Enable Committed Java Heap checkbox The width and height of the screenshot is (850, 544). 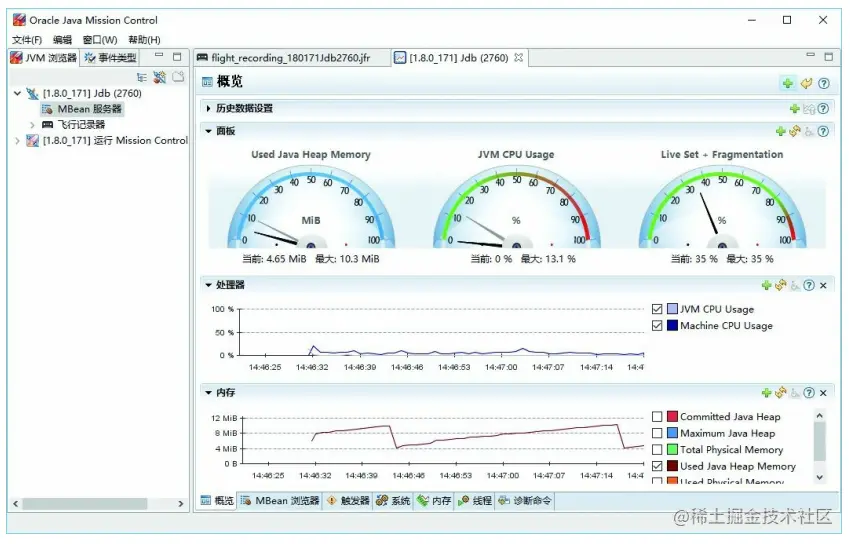coord(657,417)
